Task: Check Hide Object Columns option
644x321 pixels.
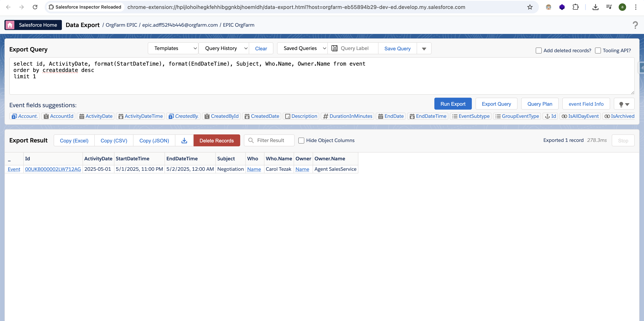Action: (x=301, y=141)
